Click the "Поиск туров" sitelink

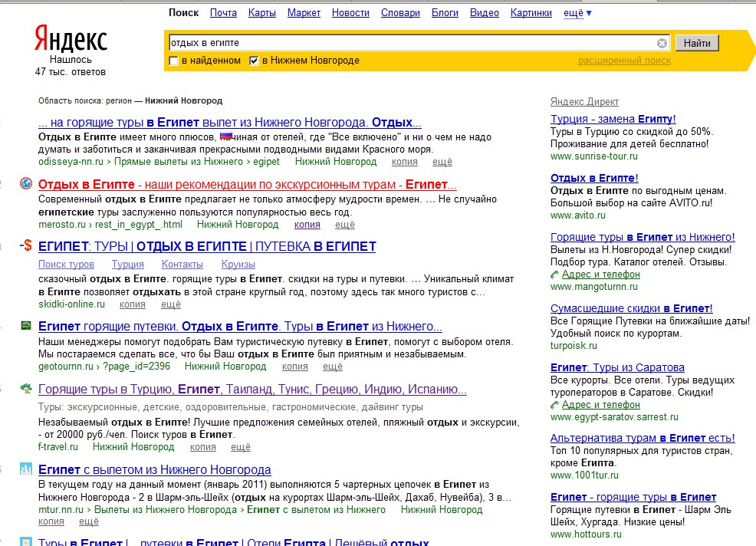pos(66,265)
